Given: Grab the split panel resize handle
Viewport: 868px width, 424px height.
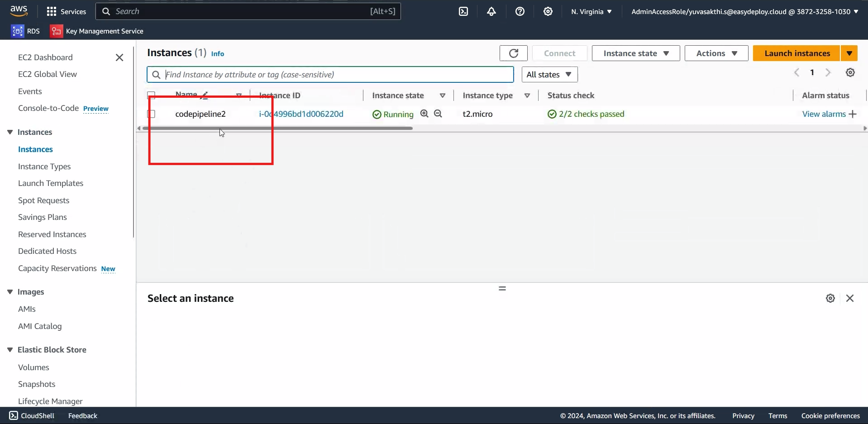Looking at the screenshot, I should click(502, 288).
